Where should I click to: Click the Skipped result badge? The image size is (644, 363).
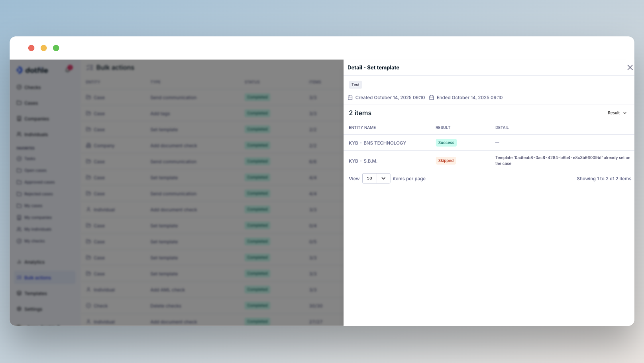(446, 161)
